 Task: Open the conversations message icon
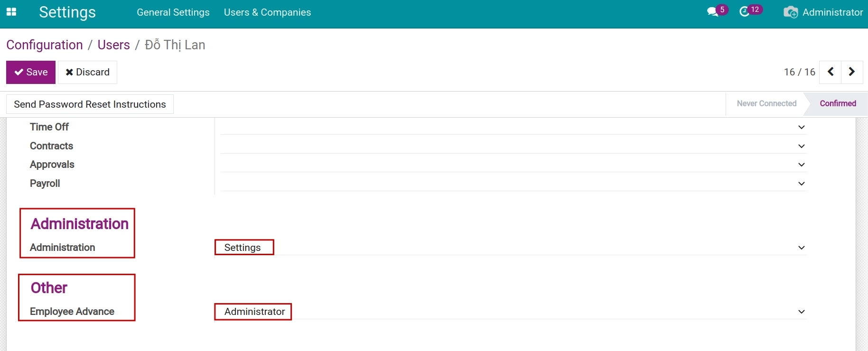(x=712, y=12)
